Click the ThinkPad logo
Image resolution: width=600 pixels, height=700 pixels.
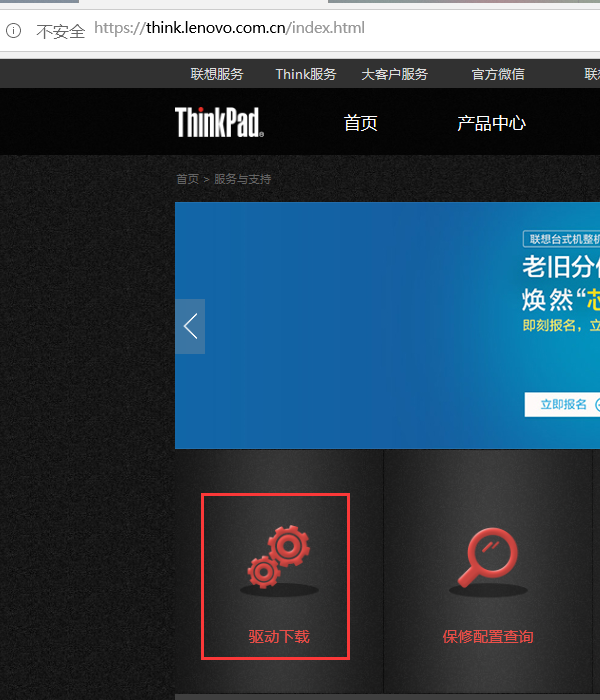point(219,122)
